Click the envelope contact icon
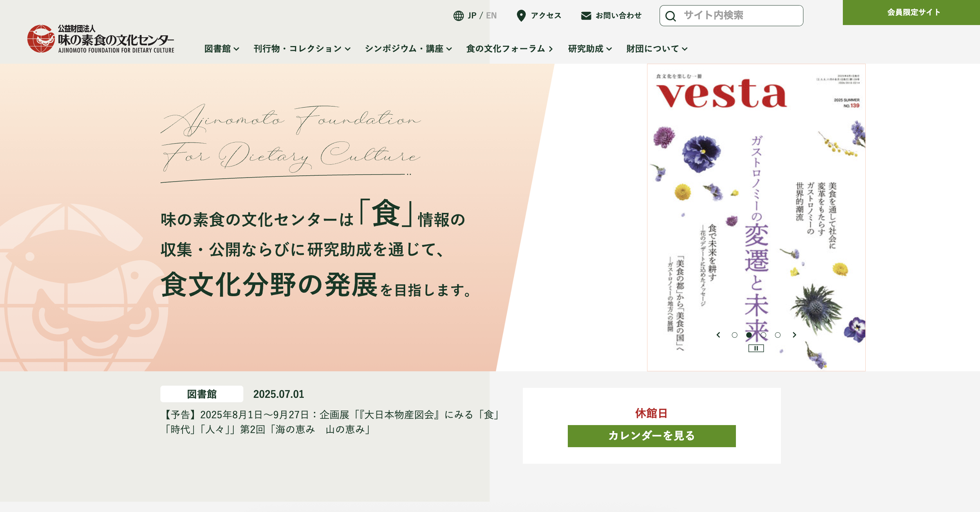Screen dimensions: 980x512 tap(586, 15)
